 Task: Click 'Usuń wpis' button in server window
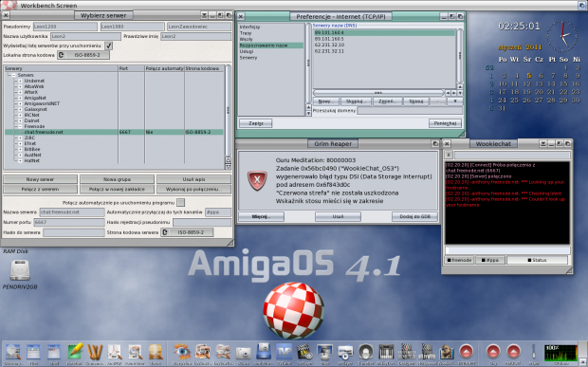(x=193, y=179)
